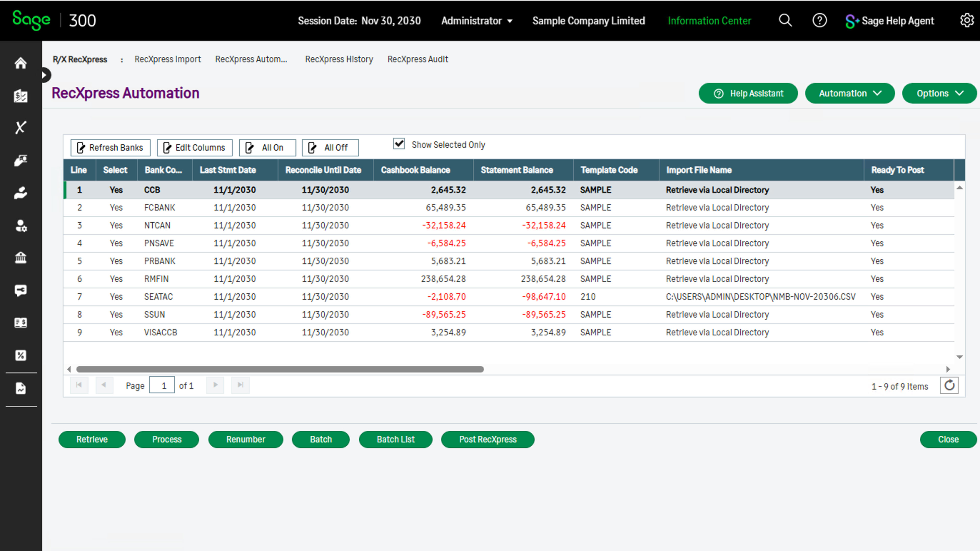Click the Renumber button
The image size is (980, 551).
(x=246, y=440)
